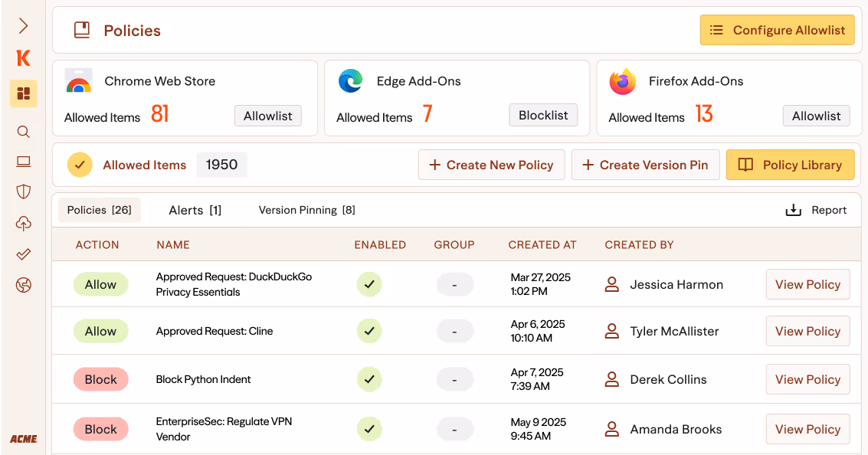
Task: Click the user icon beside Derek Collins
Action: (611, 379)
